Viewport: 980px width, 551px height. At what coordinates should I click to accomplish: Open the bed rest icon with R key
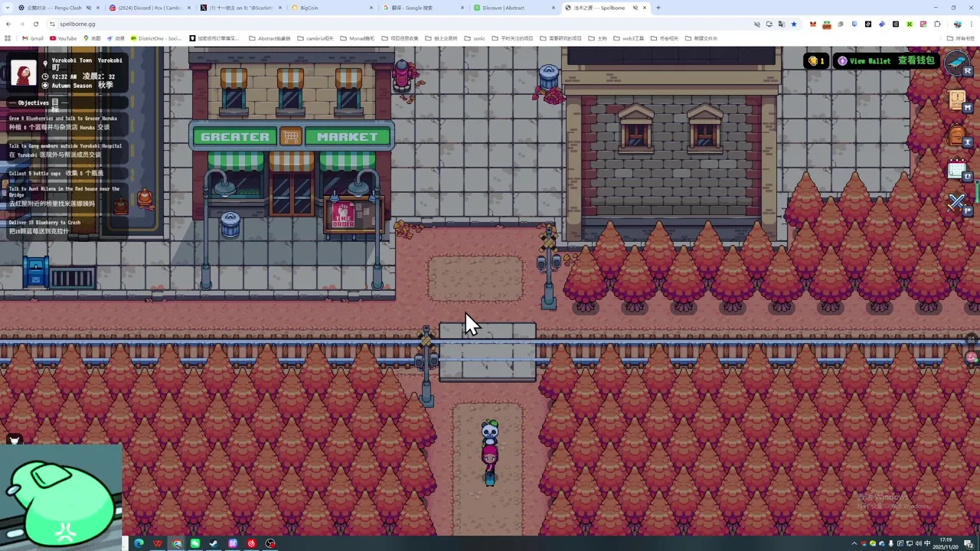pyautogui.click(x=957, y=63)
